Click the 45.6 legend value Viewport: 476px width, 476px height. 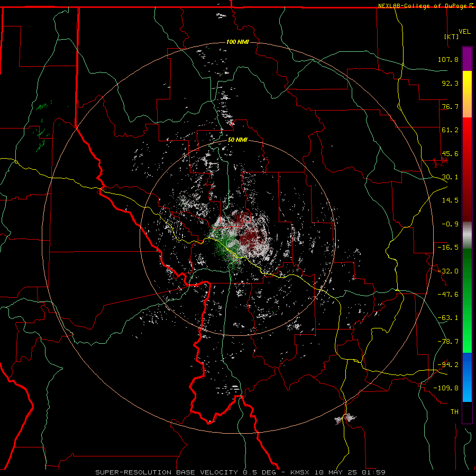[450, 153]
